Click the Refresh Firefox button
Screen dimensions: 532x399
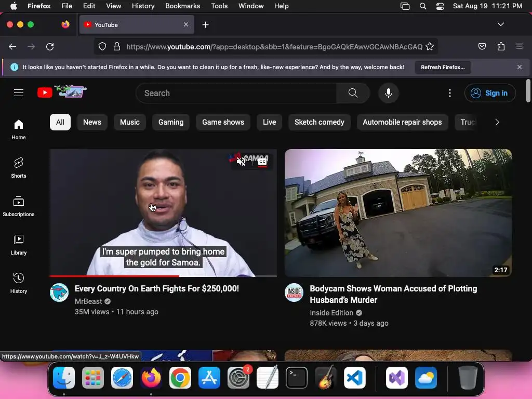(443, 67)
